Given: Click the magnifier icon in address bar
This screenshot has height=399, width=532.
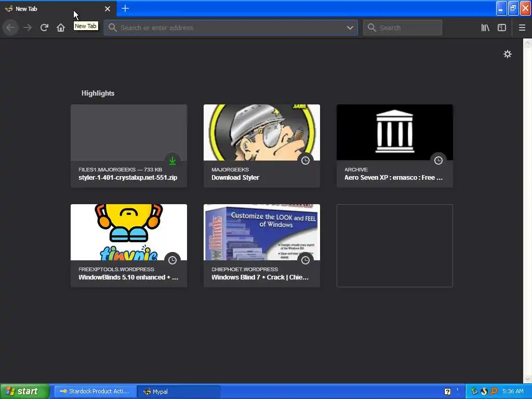Looking at the screenshot, I should click(x=113, y=28).
